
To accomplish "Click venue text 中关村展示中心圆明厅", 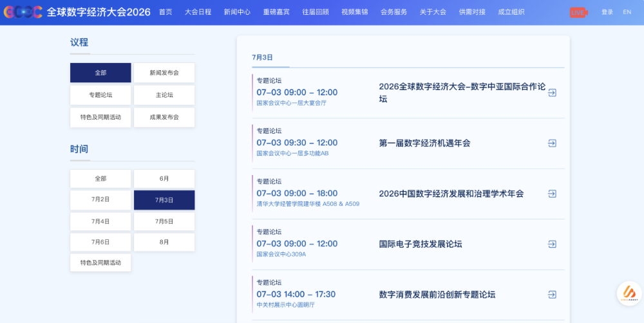I will (286, 305).
